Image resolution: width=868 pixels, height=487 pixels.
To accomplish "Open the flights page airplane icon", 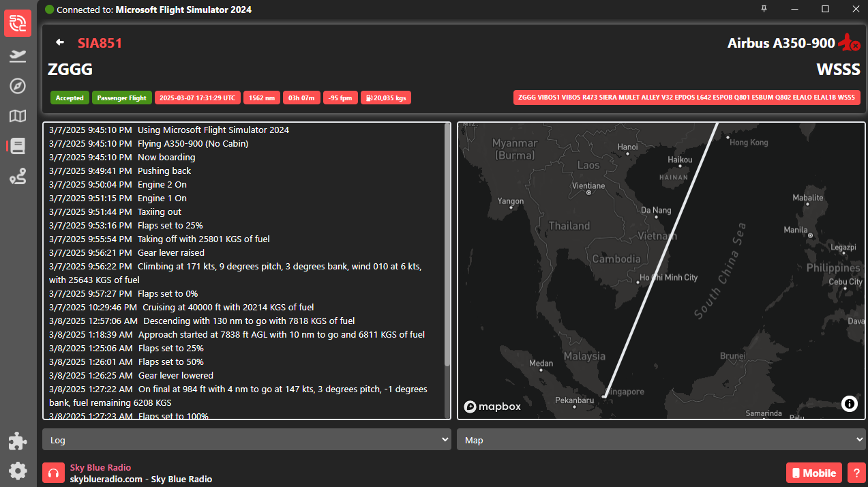I will pyautogui.click(x=18, y=56).
